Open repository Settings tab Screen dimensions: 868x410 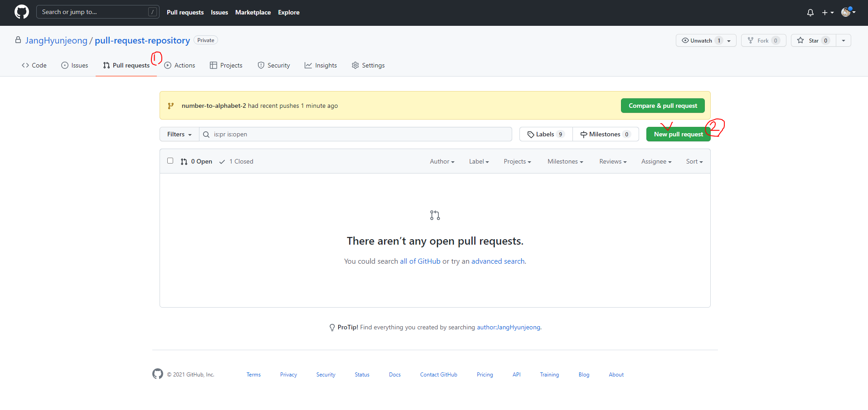coord(369,65)
